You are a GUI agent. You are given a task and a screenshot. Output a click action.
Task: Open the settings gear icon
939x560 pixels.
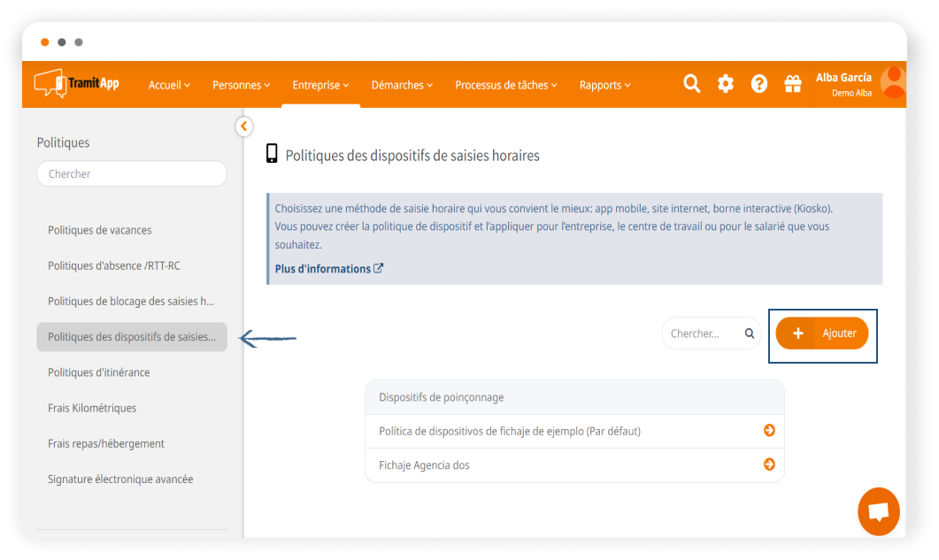[x=725, y=84]
